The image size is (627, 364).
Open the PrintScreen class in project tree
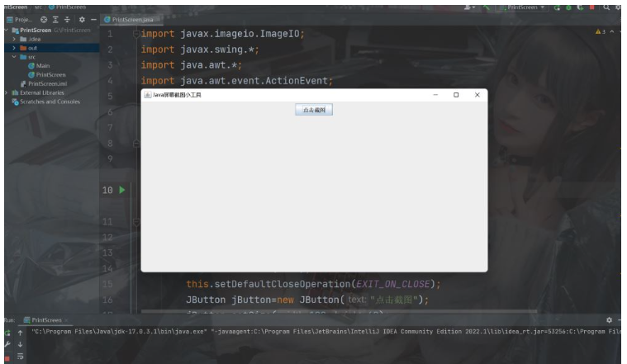tap(47, 75)
